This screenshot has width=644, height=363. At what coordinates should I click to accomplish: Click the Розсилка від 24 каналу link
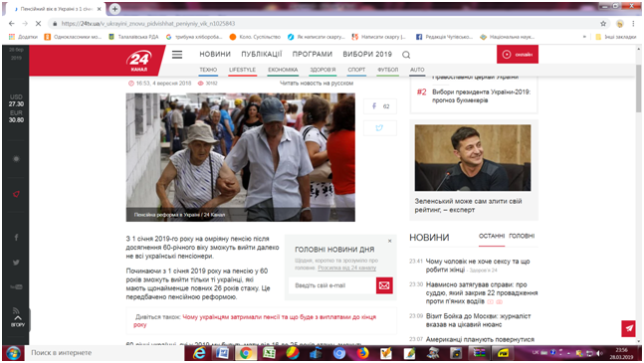[346, 268]
